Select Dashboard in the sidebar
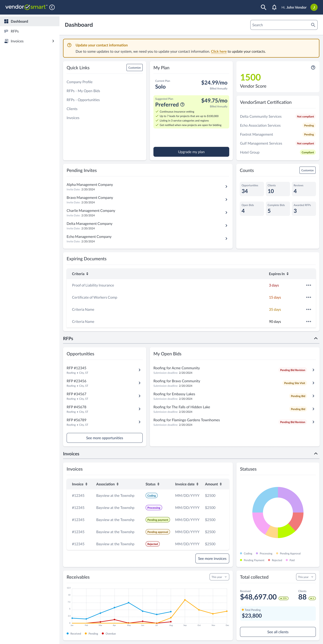The width and height of the screenshot is (323, 644). coord(19,21)
